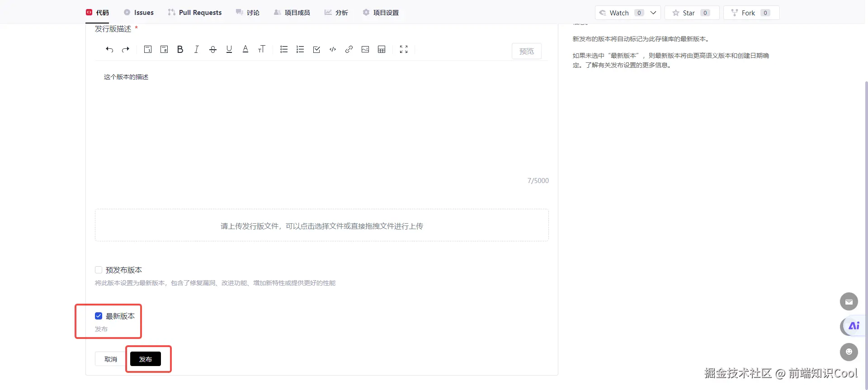868x390 pixels.
Task: Open the font size tool
Action: (261, 50)
